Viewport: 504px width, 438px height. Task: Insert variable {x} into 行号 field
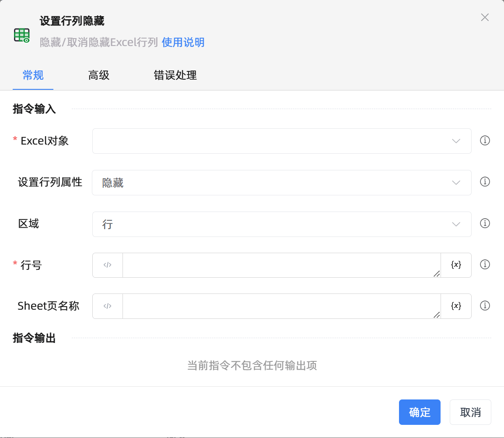click(456, 265)
